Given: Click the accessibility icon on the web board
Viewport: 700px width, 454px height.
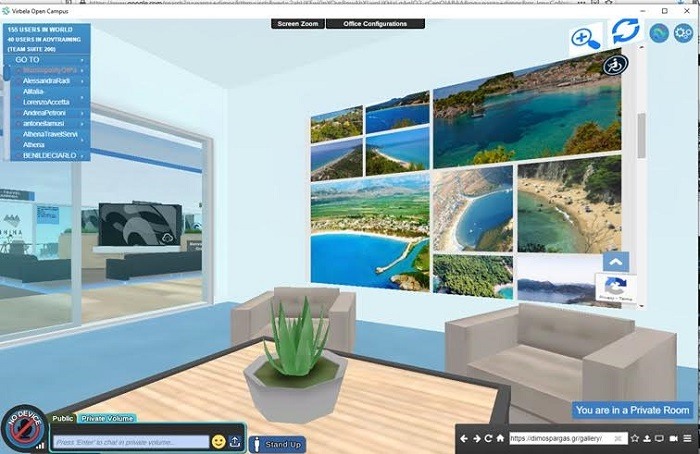Looking at the screenshot, I should tap(611, 66).
